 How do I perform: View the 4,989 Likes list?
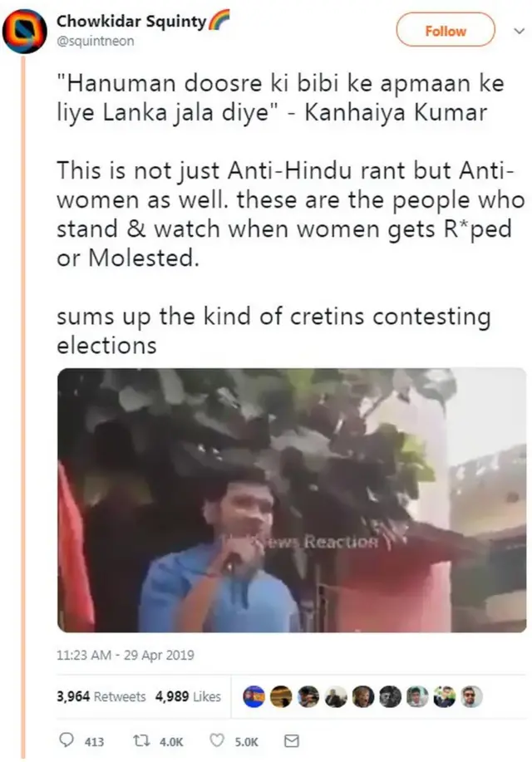(188, 696)
